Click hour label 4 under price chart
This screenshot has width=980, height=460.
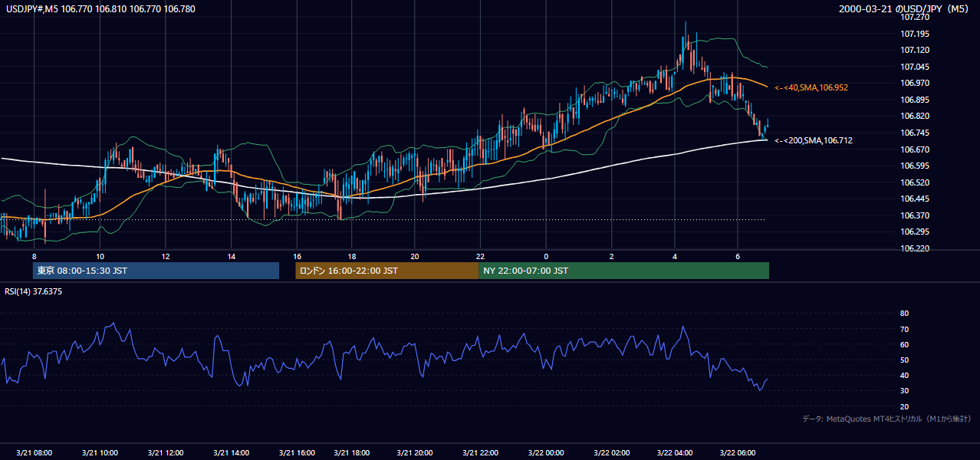coord(675,256)
